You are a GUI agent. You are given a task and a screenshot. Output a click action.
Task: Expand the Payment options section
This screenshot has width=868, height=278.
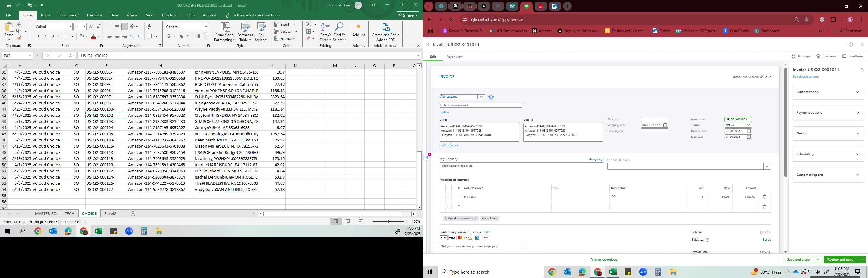(828, 113)
